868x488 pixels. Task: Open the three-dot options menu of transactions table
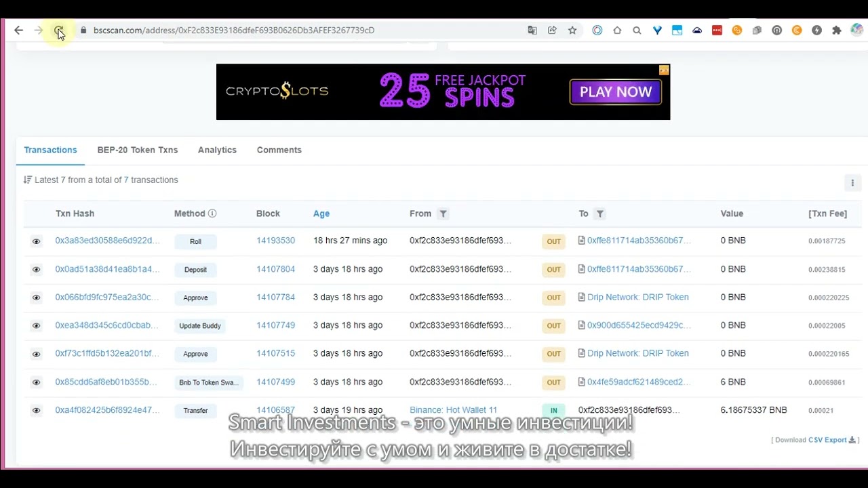[x=852, y=183]
